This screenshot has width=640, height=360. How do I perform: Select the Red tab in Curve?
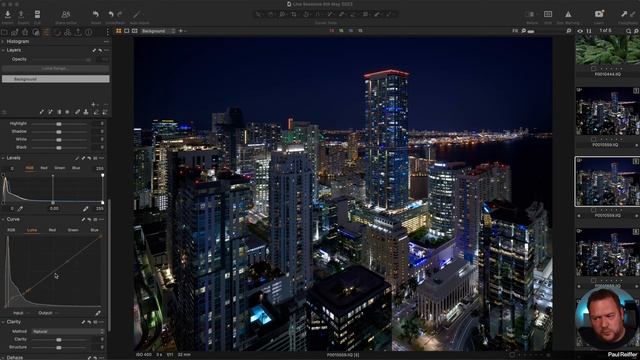click(x=52, y=230)
